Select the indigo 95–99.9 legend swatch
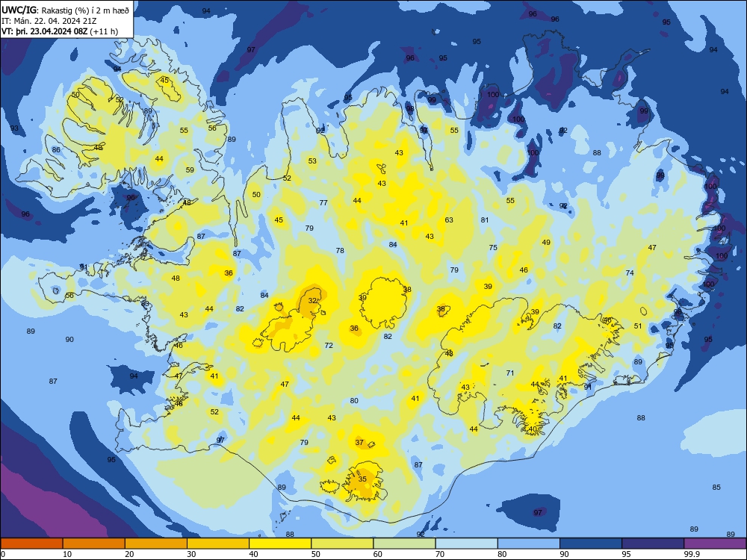The width and height of the screenshot is (747, 560). (x=653, y=544)
